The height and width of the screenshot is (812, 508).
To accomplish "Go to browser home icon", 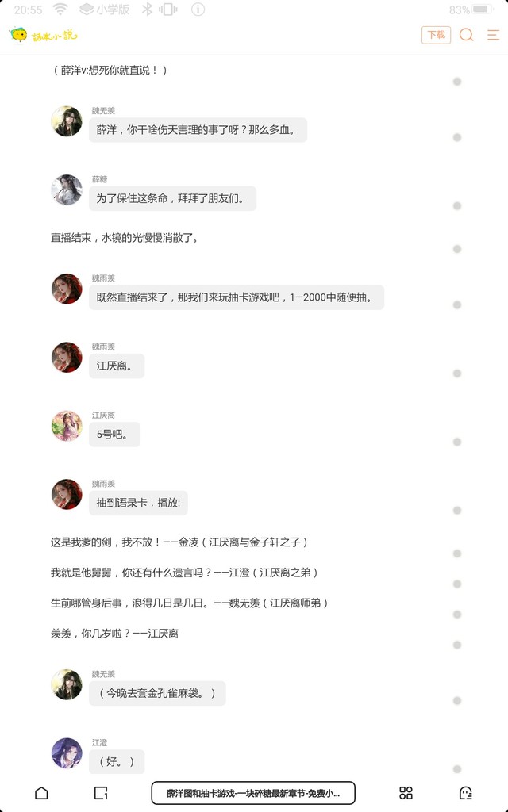I will (41, 793).
